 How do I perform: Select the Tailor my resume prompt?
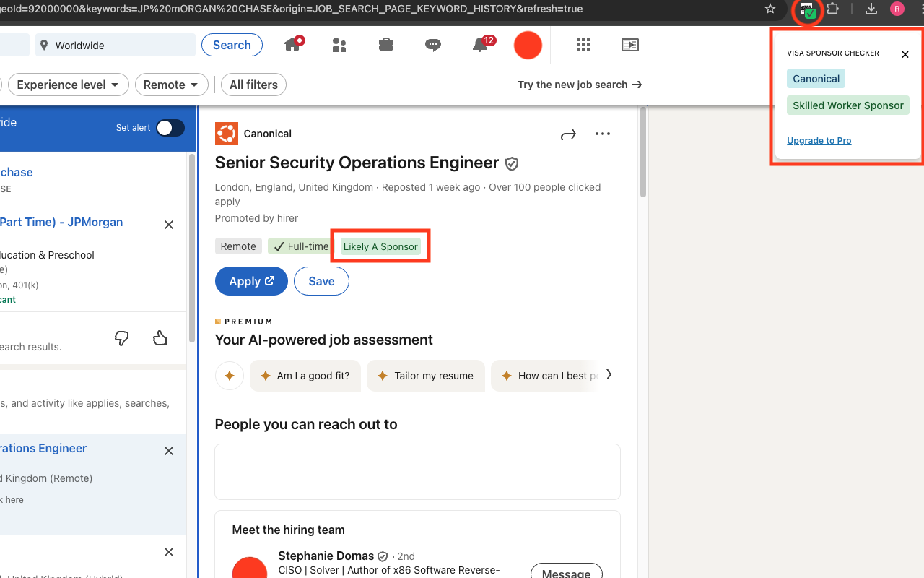click(426, 376)
